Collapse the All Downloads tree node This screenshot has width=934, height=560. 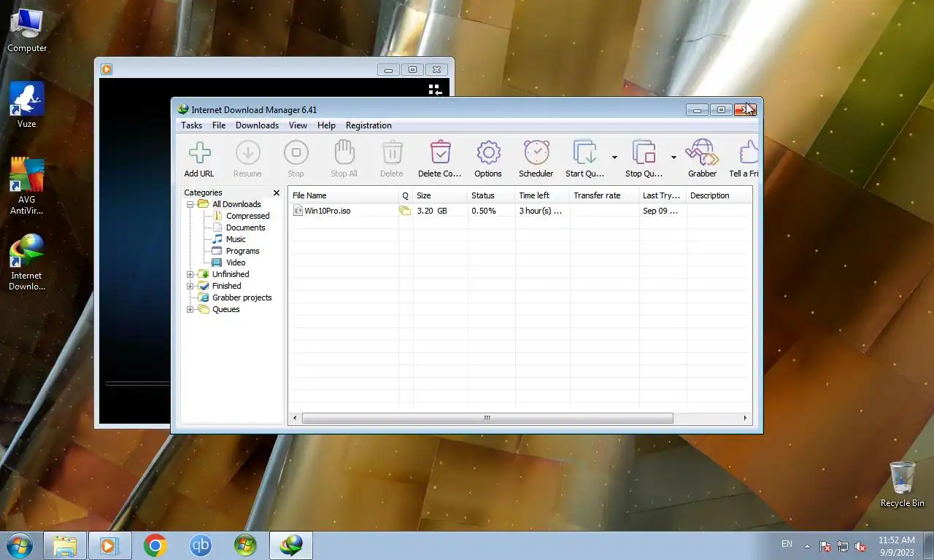click(190, 204)
